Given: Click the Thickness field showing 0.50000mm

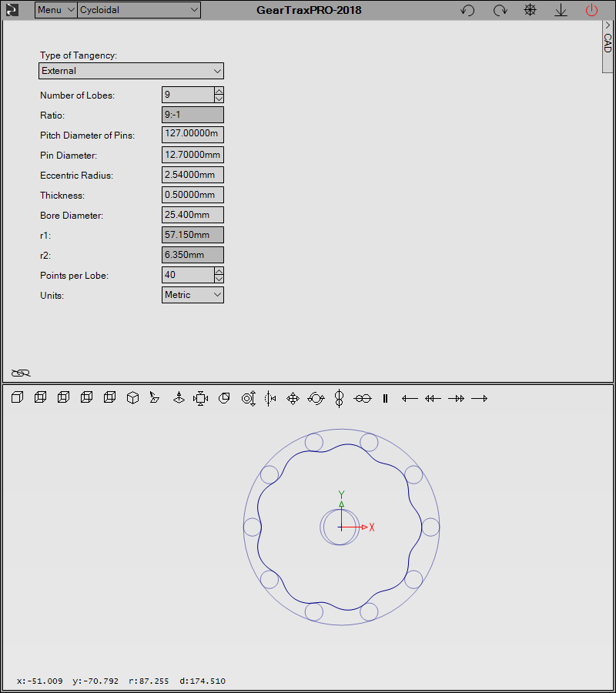Looking at the screenshot, I should click(192, 195).
